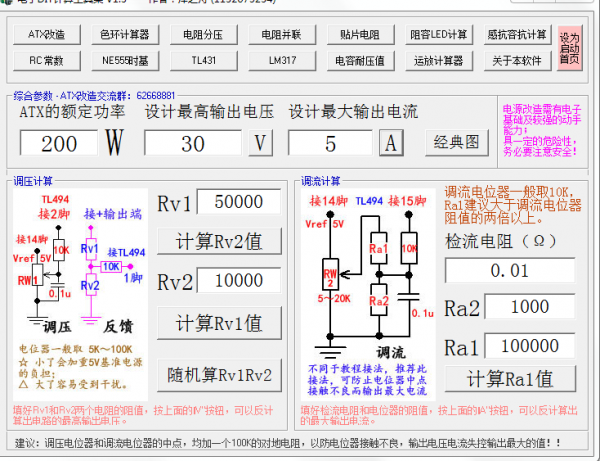
Task: Open the NE555时基 calculator
Action: pos(125,60)
